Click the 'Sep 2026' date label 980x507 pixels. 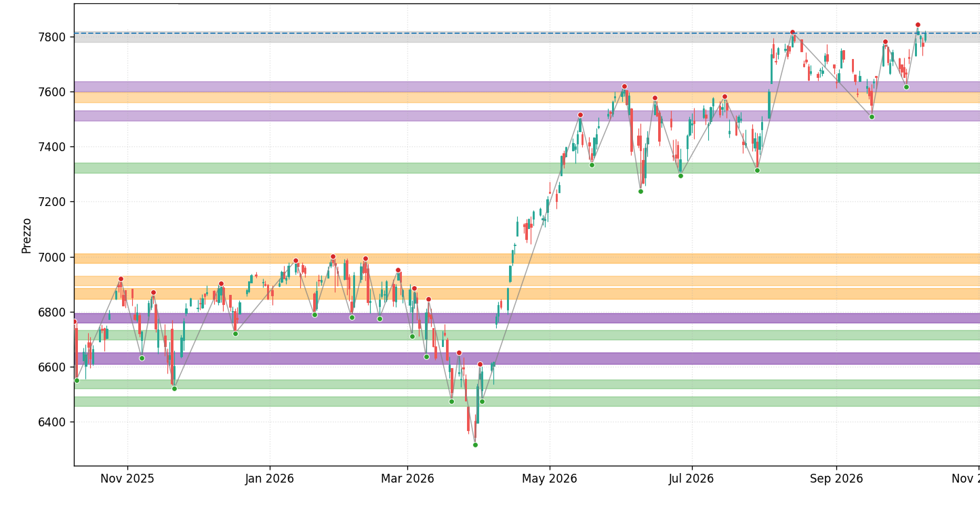coord(836,479)
